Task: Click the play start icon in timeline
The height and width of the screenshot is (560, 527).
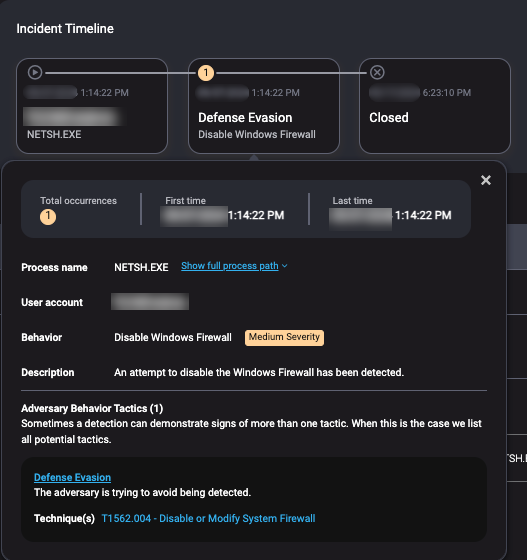Action: [x=35, y=72]
